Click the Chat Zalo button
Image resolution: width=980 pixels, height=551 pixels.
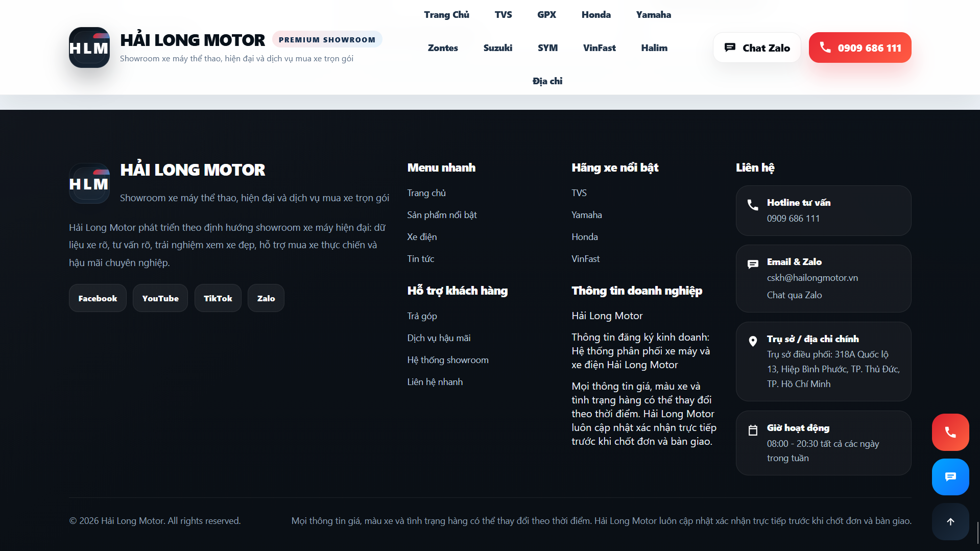click(x=756, y=47)
